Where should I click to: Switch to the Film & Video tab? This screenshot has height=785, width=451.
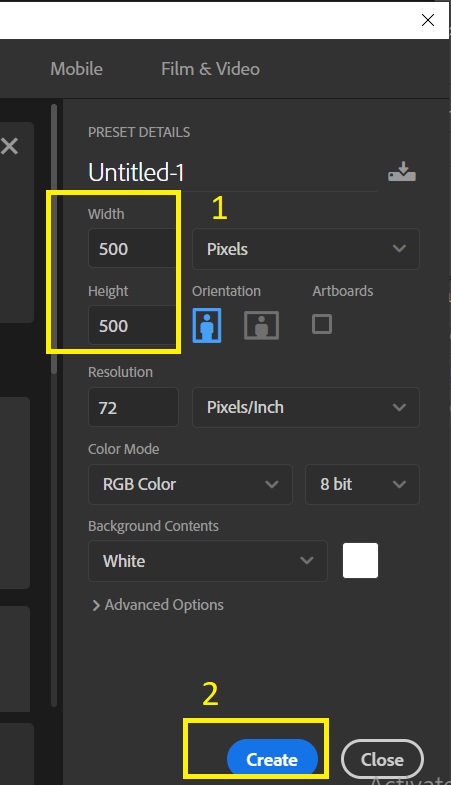210,69
